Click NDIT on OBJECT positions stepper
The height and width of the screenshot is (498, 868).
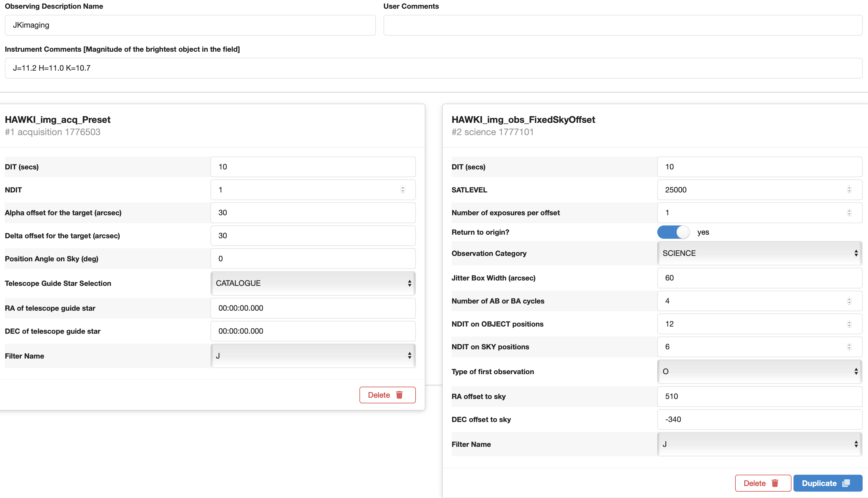pos(849,324)
